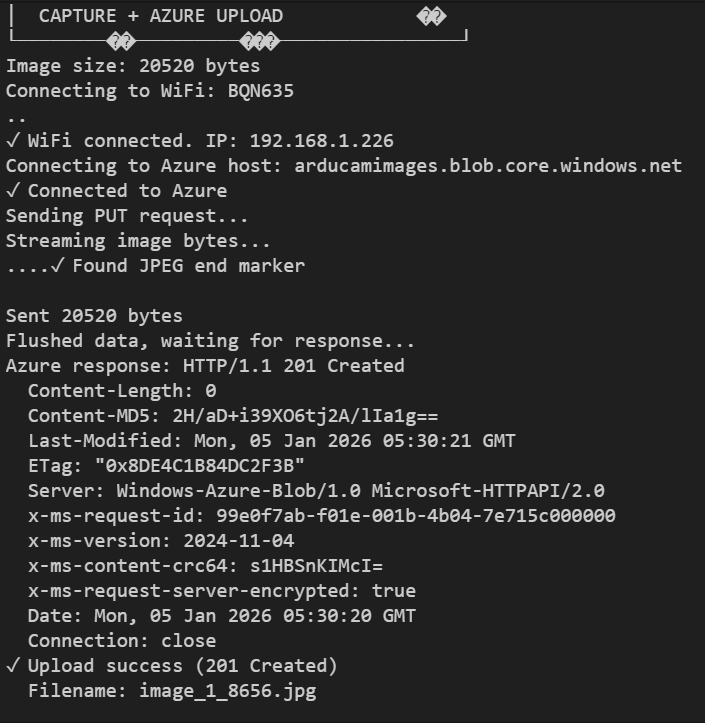Click the x-ms-request-id GUID value
The image size is (705, 723).
[410, 516]
